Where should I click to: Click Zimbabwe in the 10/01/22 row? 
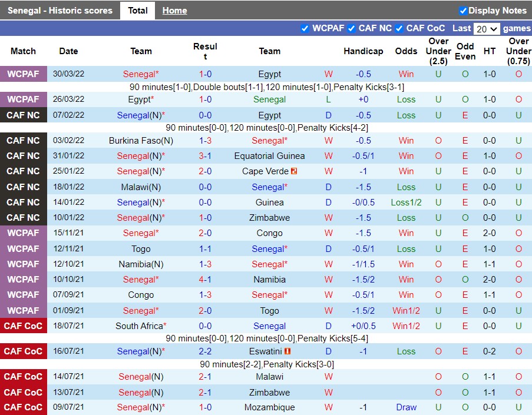(x=269, y=218)
